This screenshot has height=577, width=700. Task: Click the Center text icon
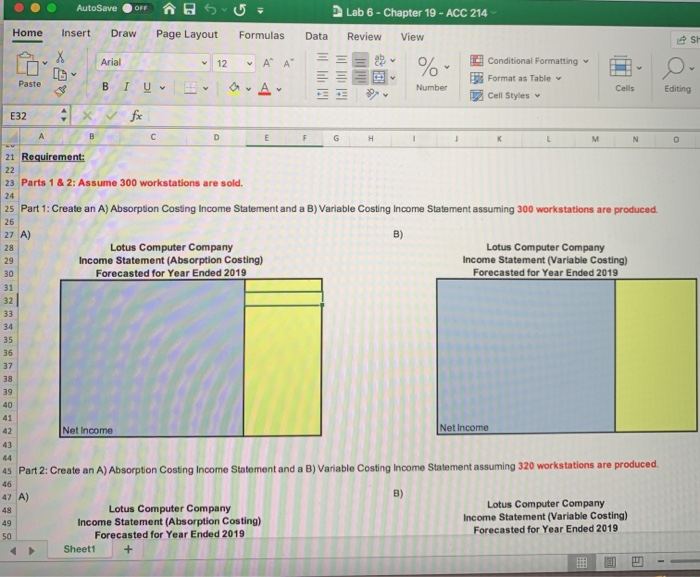[x=341, y=77]
